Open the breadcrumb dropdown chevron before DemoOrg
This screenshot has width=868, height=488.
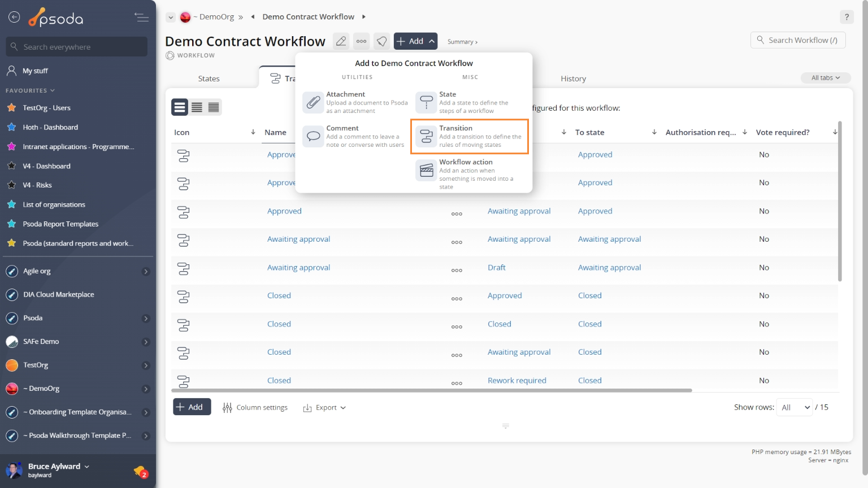(x=170, y=18)
